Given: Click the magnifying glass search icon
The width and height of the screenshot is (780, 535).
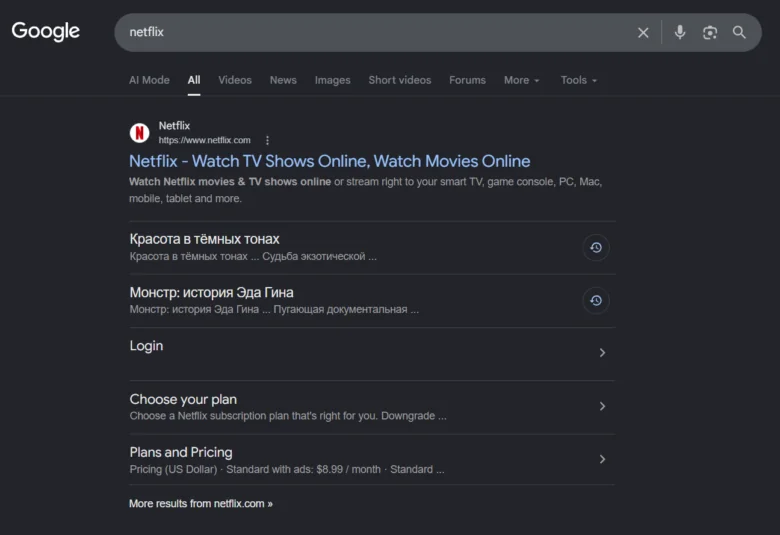Looking at the screenshot, I should pyautogui.click(x=739, y=32).
